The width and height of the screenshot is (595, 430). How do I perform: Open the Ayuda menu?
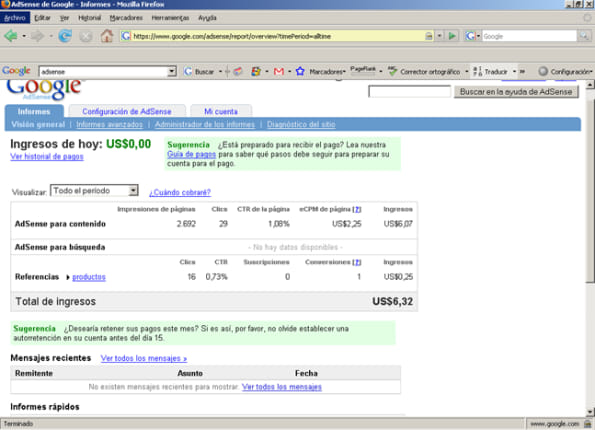click(207, 18)
